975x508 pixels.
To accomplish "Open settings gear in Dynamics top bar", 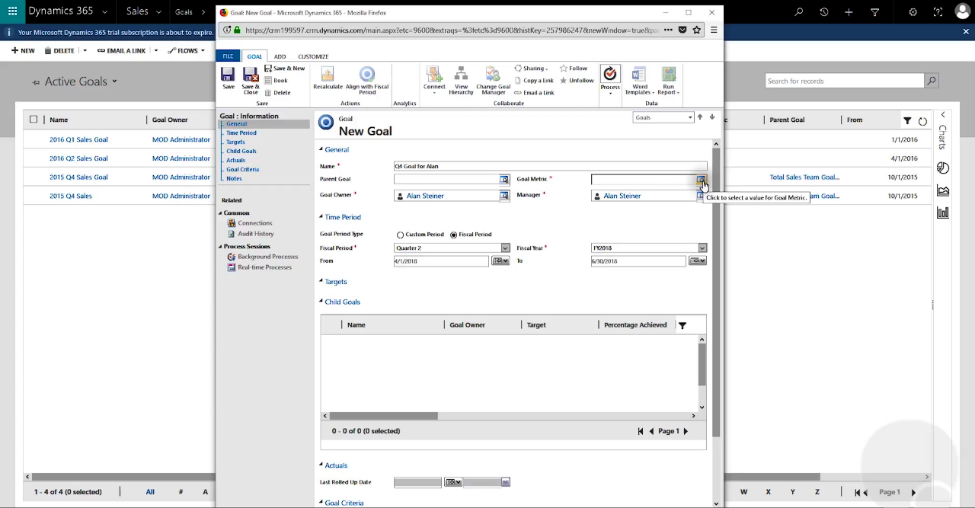I will [913, 12].
